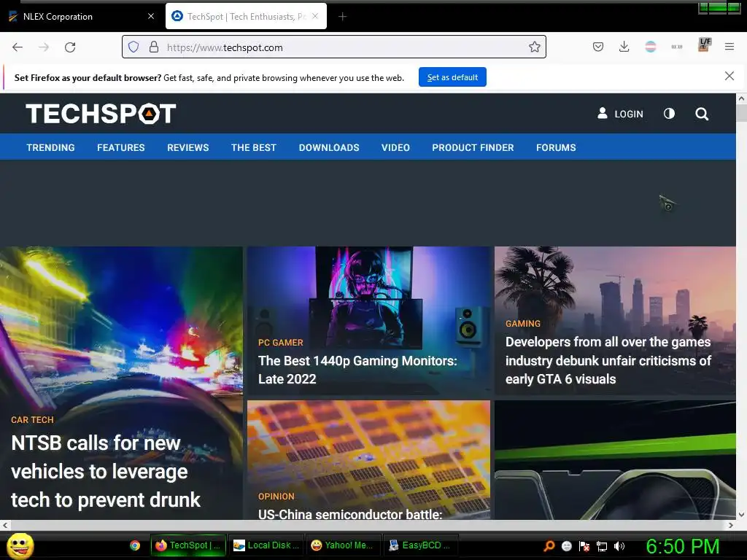Bookmark this page with the star icon

535,47
